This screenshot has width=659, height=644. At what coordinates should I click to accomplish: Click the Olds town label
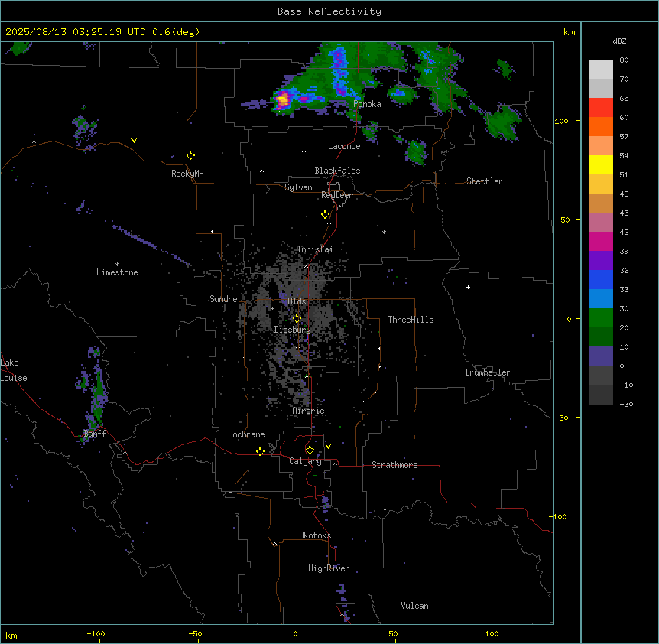297,301
